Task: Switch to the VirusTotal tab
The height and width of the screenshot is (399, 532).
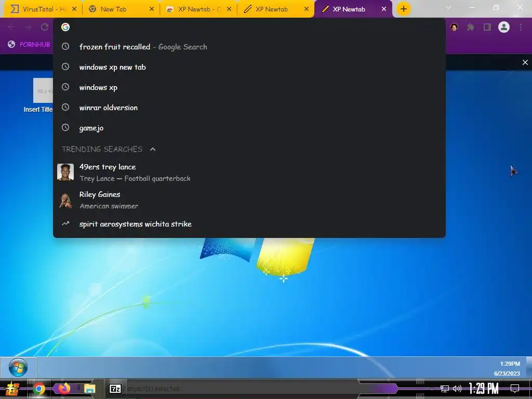Action: tap(43, 9)
